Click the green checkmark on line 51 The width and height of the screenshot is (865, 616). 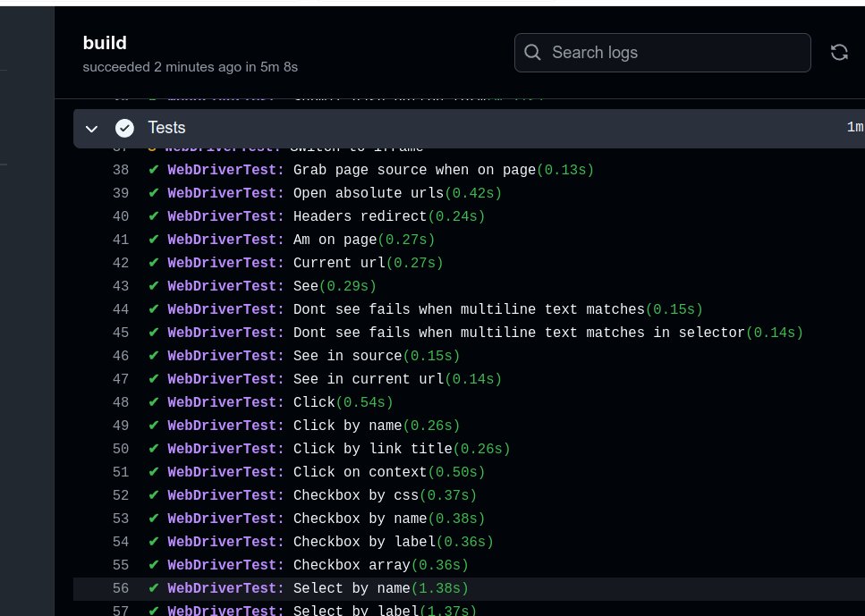154,472
